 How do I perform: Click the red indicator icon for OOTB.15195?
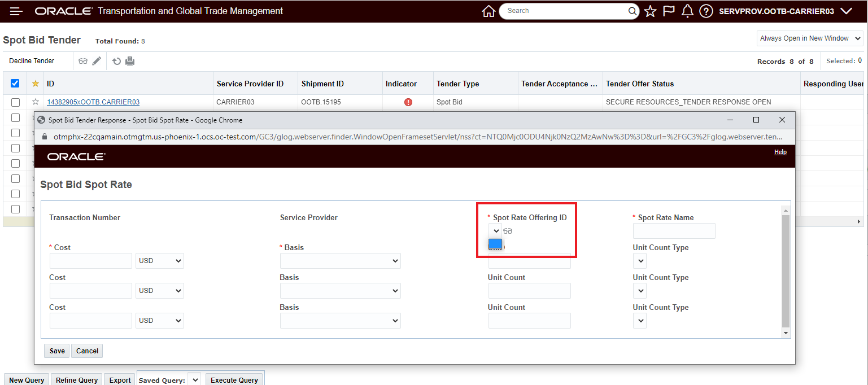pos(408,102)
